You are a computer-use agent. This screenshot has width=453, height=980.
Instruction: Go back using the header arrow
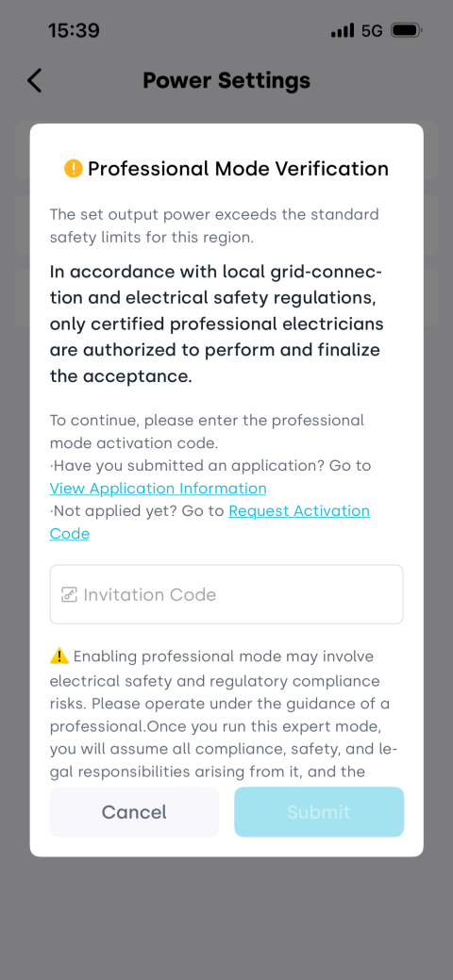[34, 80]
